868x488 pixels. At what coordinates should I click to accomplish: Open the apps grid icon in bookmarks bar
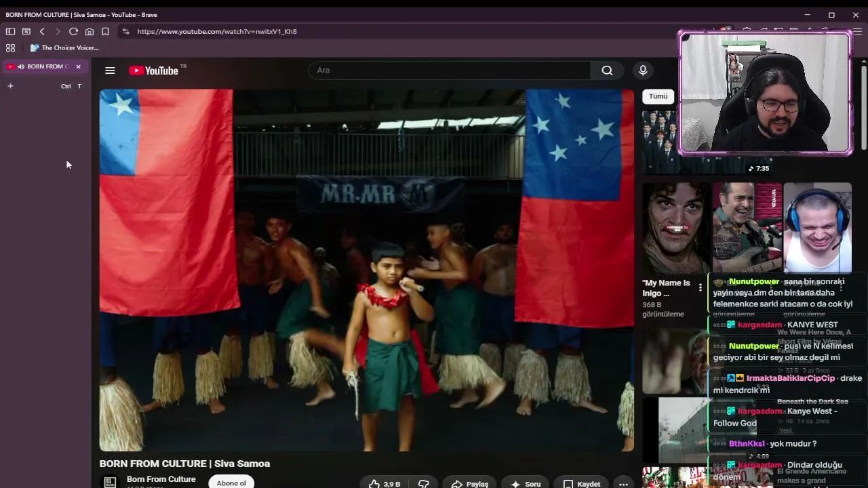(10, 47)
